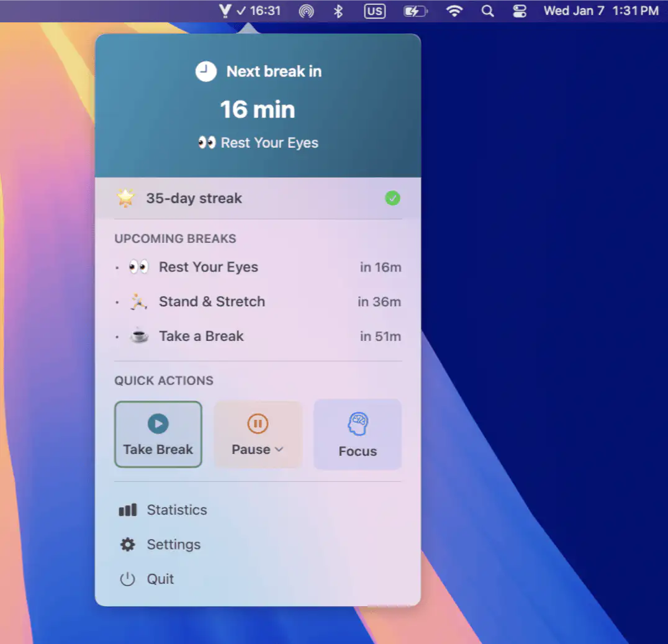The image size is (668, 644).
Task: Click the star icon next to streak
Action: tap(126, 199)
